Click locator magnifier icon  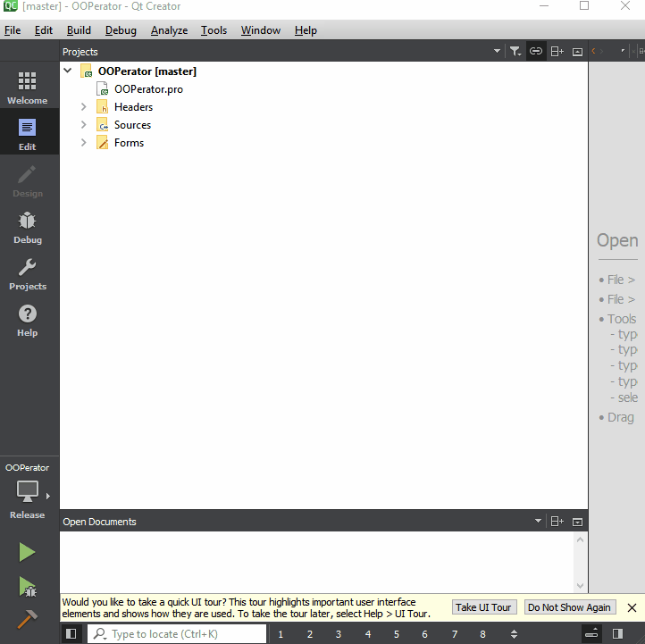tap(100, 633)
